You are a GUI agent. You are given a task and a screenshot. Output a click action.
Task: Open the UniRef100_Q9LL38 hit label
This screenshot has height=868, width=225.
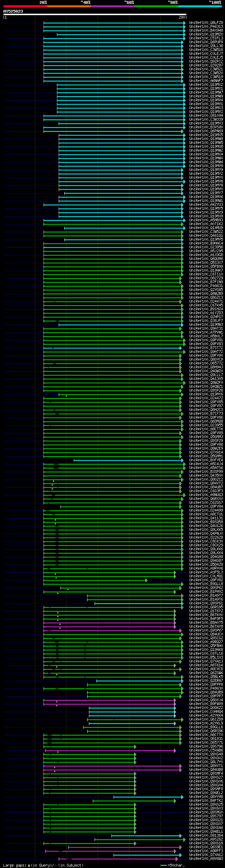coord(206,46)
